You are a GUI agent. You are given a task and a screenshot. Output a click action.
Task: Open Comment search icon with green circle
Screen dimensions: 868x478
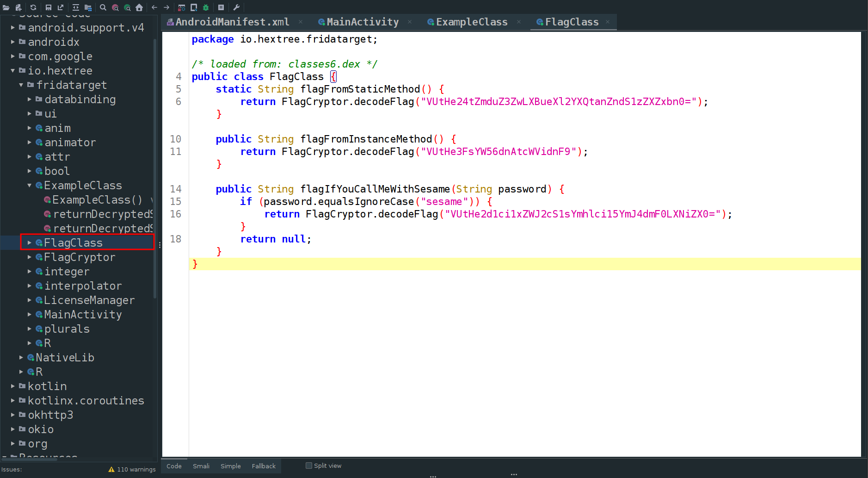point(127,7)
